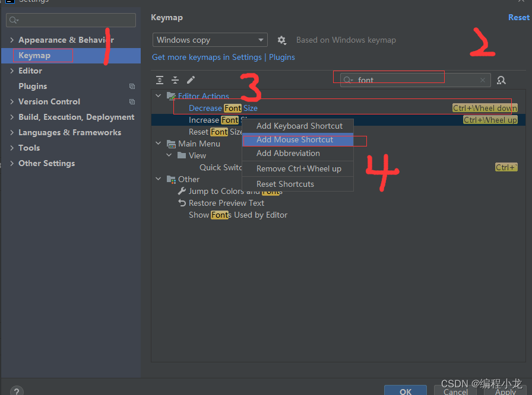The width and height of the screenshot is (532, 395).
Task: Collapse the View subgroup chevron
Action: (x=169, y=155)
